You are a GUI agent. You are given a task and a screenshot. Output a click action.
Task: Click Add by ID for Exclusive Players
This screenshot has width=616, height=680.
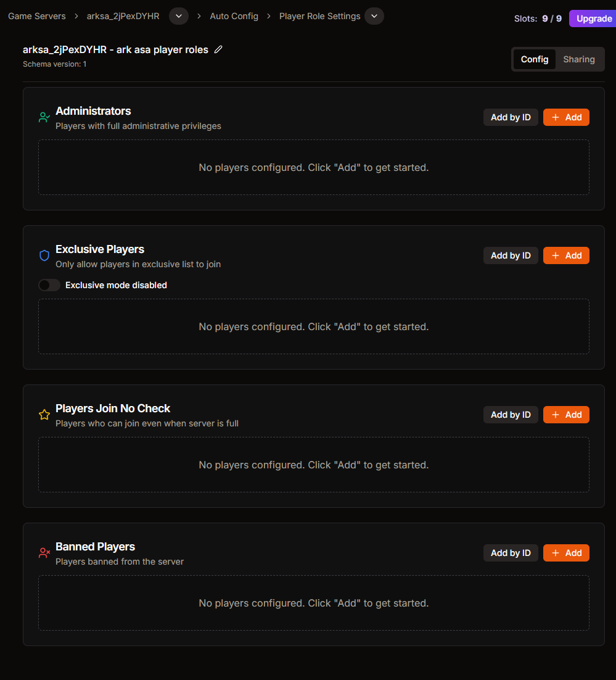pyautogui.click(x=511, y=255)
